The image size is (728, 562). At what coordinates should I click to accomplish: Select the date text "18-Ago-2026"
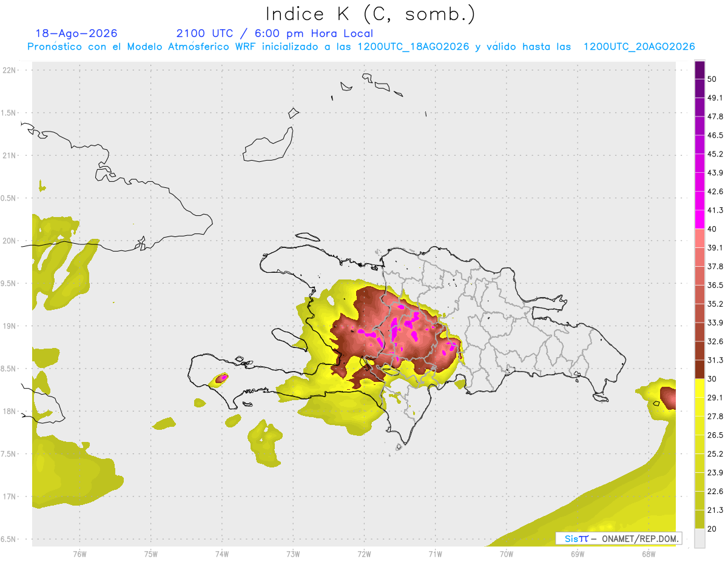(76, 33)
